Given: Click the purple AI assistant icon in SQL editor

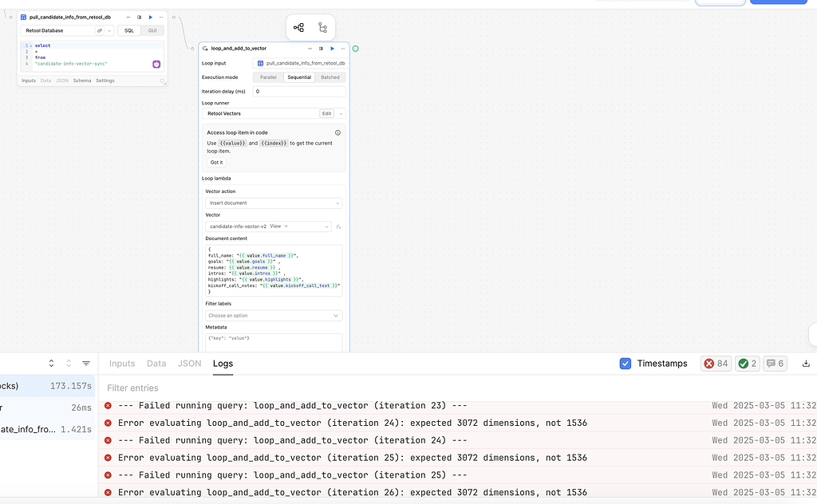Looking at the screenshot, I should [x=156, y=64].
